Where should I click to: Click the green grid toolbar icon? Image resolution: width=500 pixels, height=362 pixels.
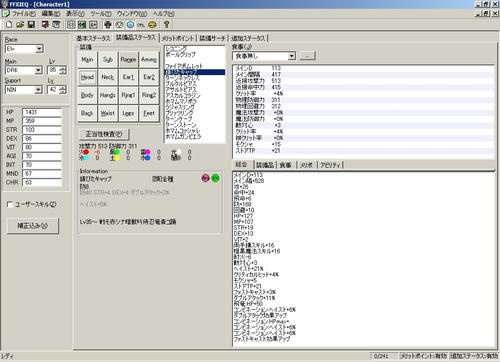tap(82, 25)
